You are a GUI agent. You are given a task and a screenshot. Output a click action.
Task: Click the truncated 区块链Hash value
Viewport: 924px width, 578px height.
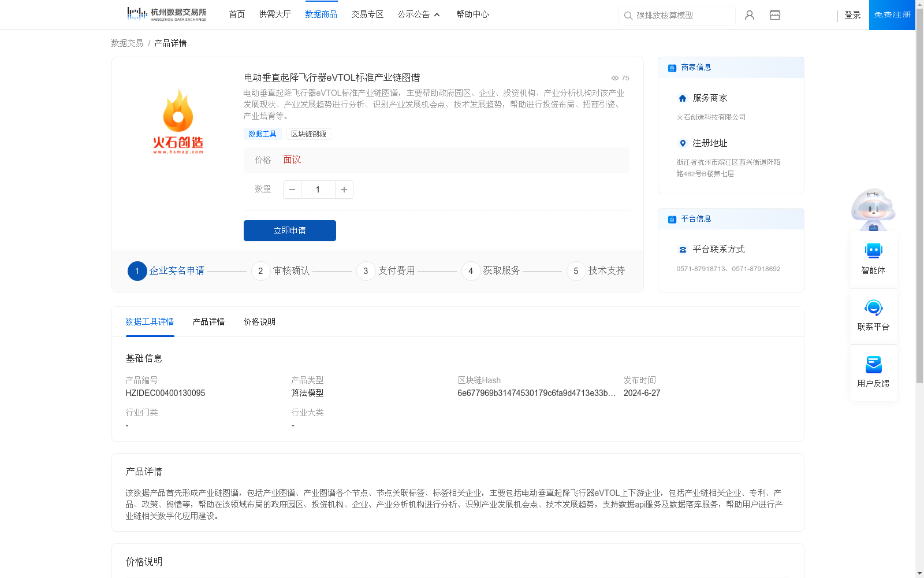[536, 393]
